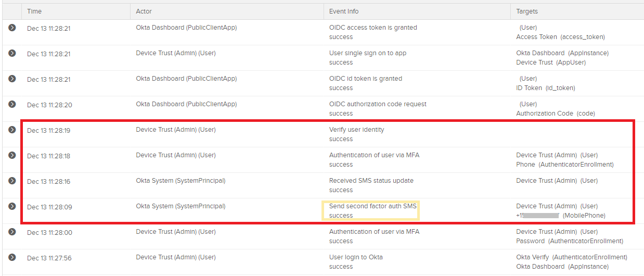
Task: Expand the OIDC authorization code request row
Action: [x=12, y=104]
